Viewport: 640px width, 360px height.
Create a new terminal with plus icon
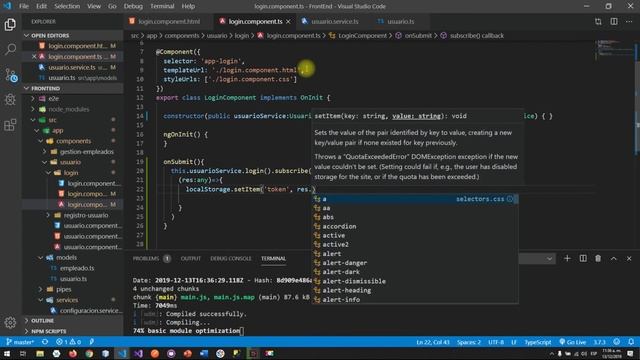[x=567, y=258]
